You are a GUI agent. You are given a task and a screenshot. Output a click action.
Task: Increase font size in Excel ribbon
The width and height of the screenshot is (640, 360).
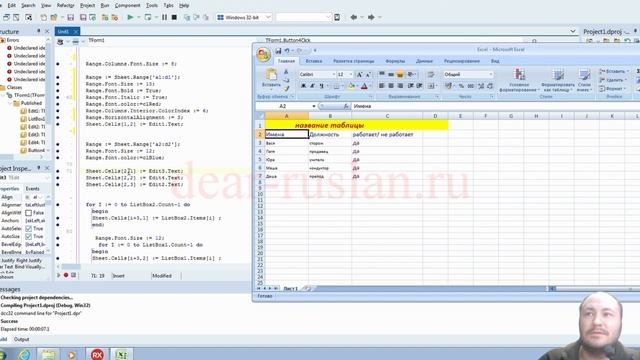[x=359, y=75]
